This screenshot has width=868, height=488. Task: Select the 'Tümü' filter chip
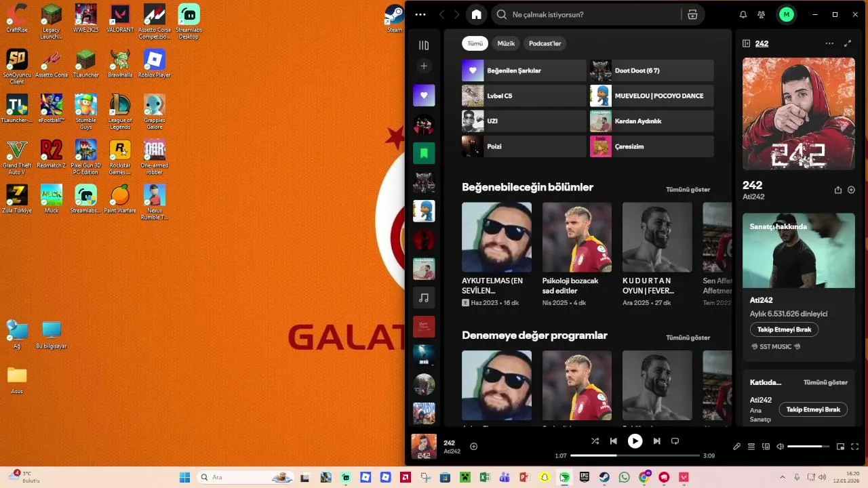click(475, 43)
